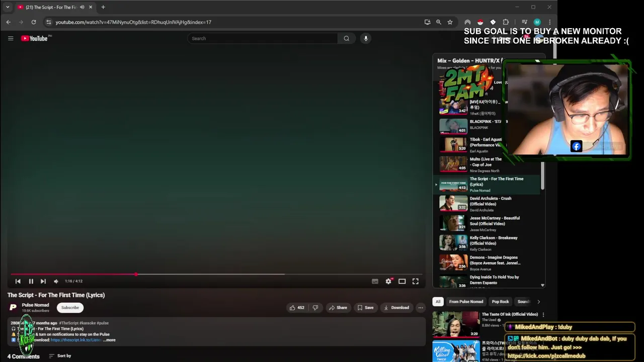Click the address bar URL
This screenshot has width=644, height=362.
[x=133, y=22]
